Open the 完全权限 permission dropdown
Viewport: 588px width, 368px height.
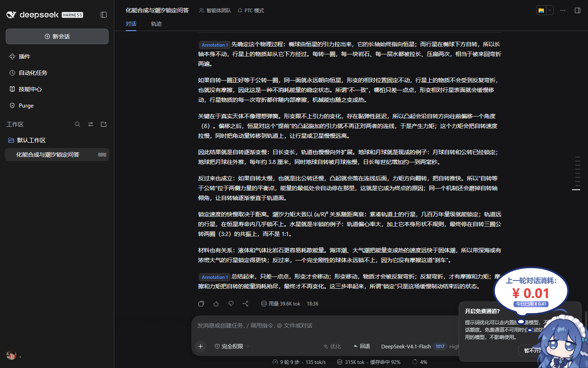pos(232,346)
